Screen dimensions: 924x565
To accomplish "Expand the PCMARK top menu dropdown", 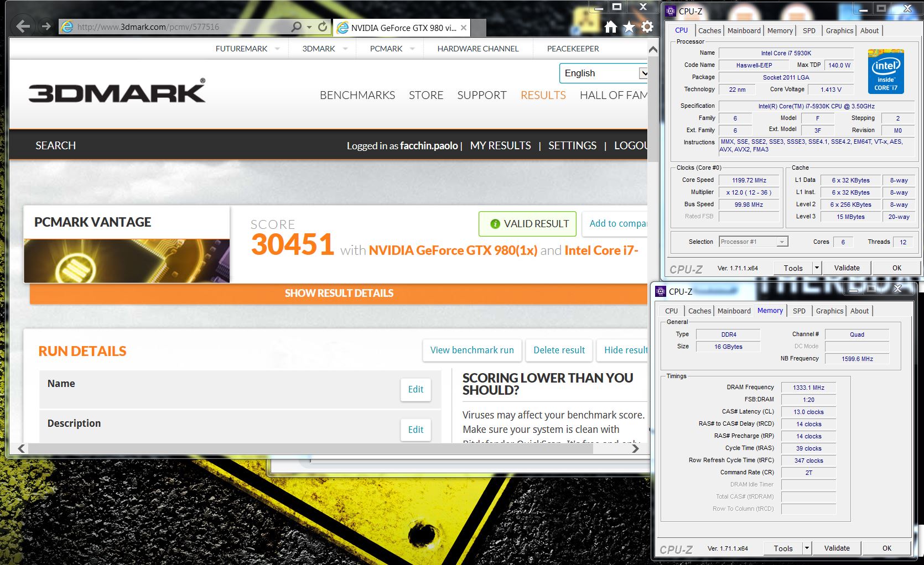I will (x=412, y=49).
